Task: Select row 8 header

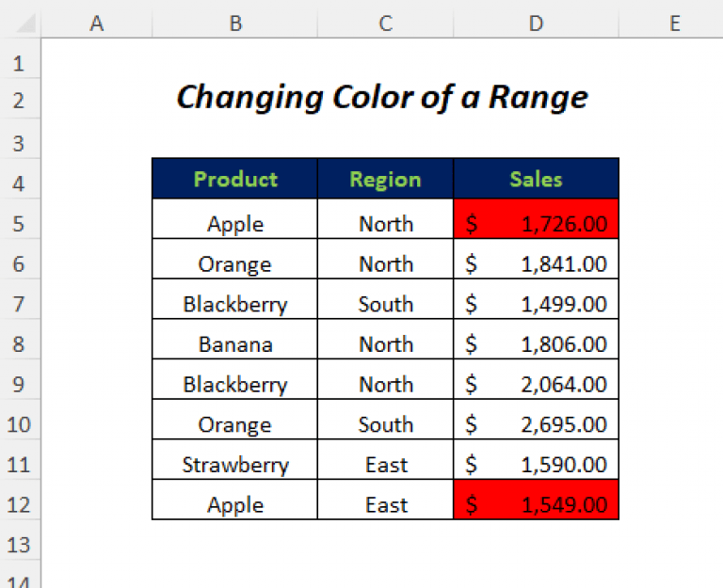Action: coord(20,340)
